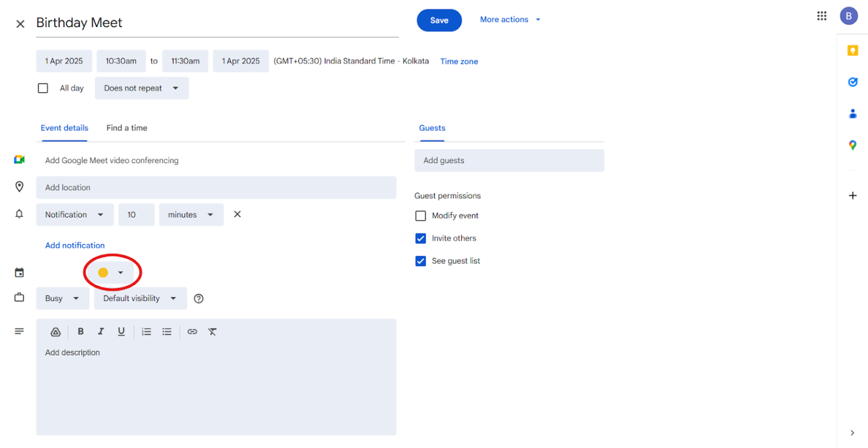Click the Add notification link

click(x=75, y=245)
